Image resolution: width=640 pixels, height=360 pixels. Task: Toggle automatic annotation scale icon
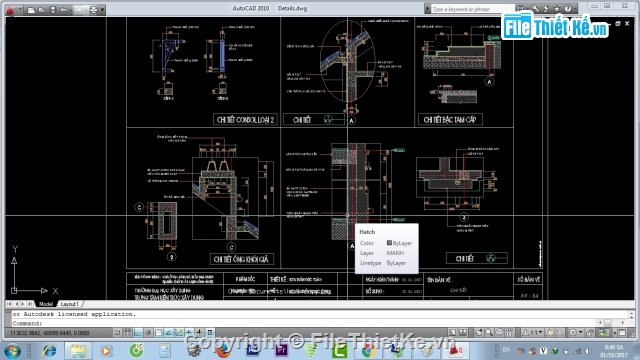560,333
